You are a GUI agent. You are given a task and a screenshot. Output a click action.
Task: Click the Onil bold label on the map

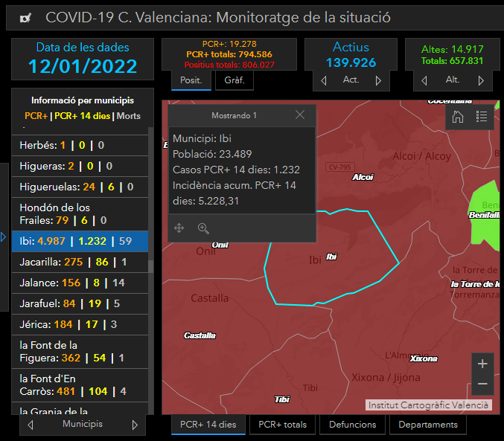click(x=220, y=245)
